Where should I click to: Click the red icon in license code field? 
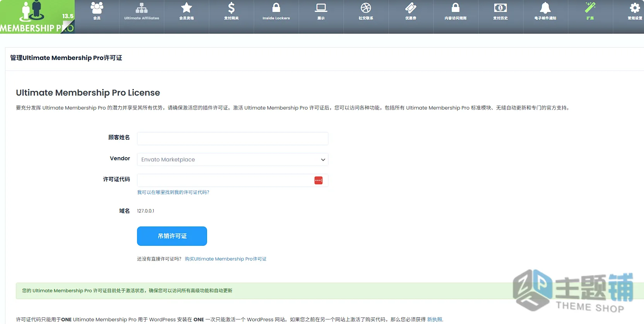pos(319,180)
